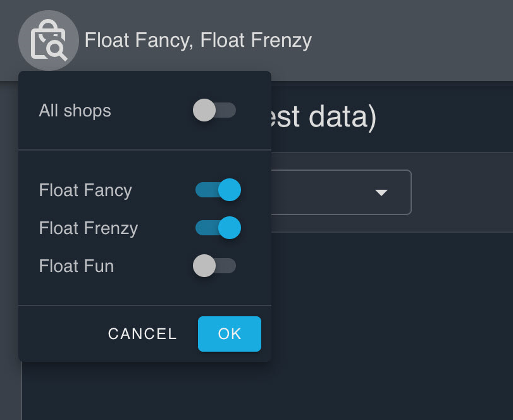Click the Float Frenzy label text
The height and width of the screenshot is (420, 513).
pos(89,228)
